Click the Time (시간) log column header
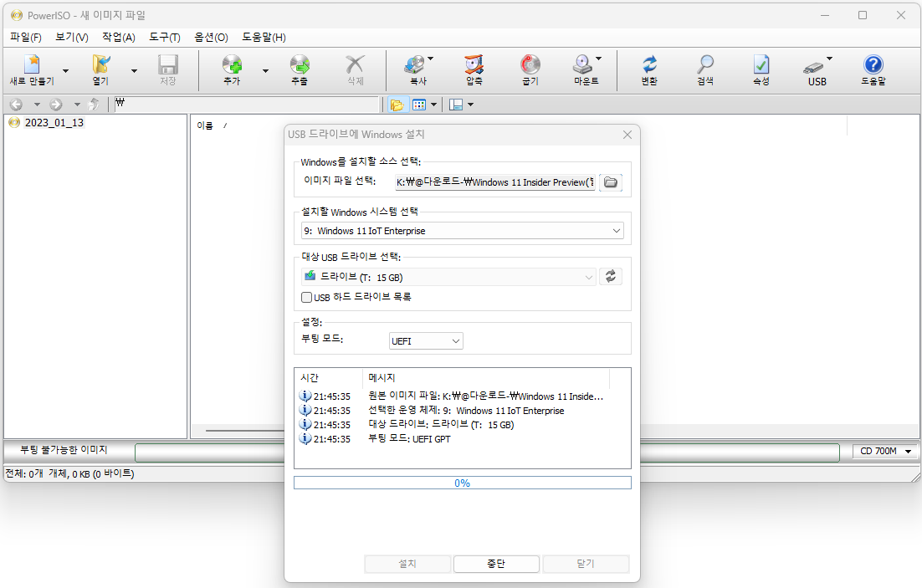 [310, 377]
